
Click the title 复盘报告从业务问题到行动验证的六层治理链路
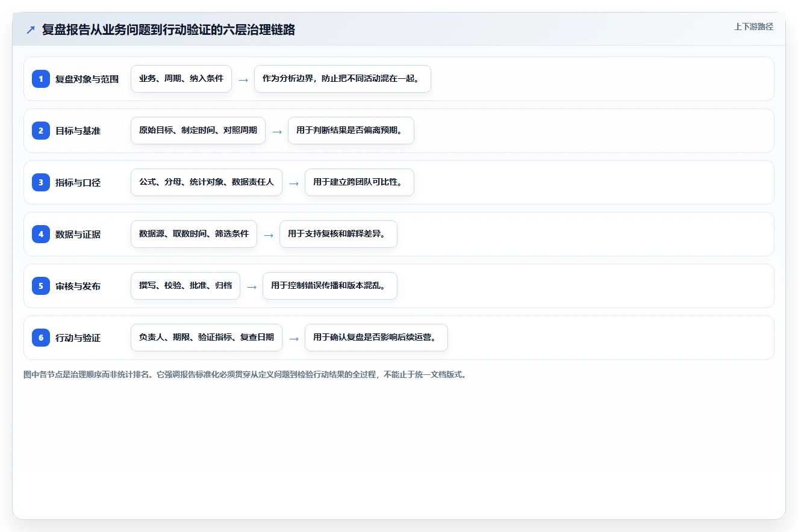(x=169, y=29)
